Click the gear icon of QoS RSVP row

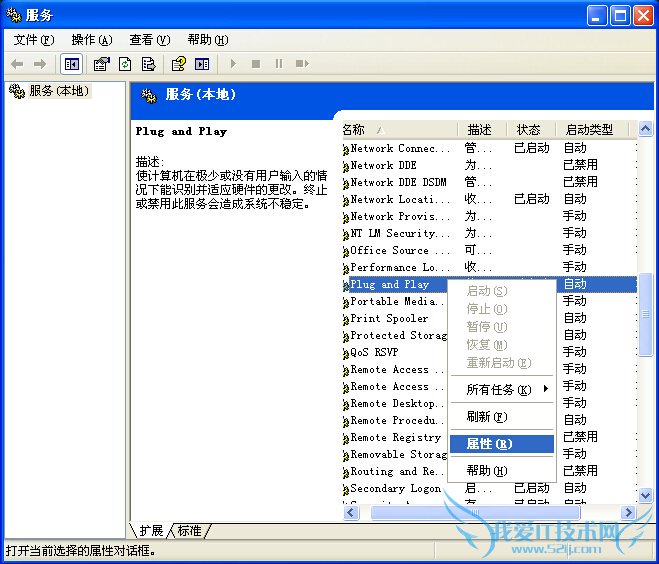(346, 353)
